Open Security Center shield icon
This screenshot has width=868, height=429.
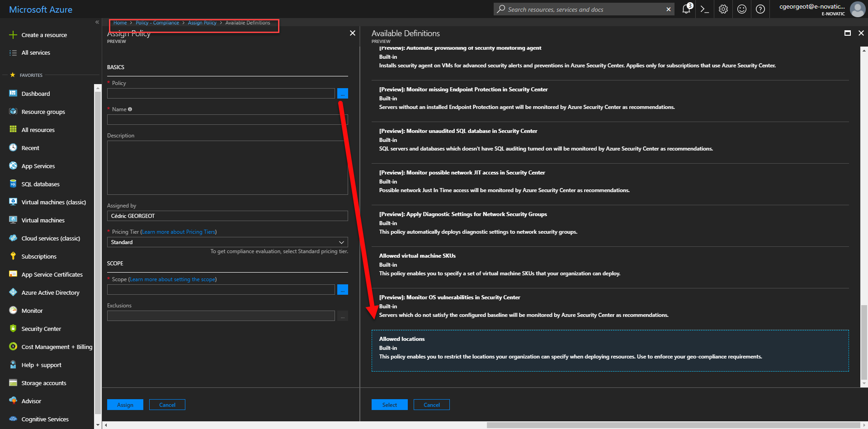pos(13,329)
